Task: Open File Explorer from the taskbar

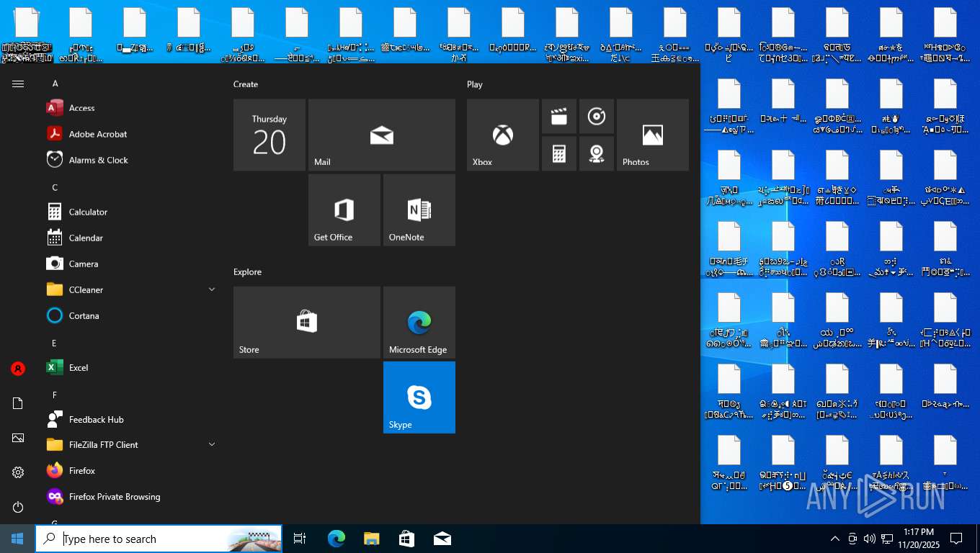Action: pos(371,539)
